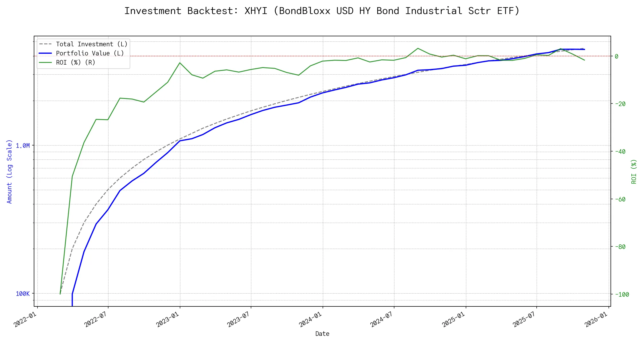Viewport: 644px width, 343px height.
Task: Click the ROI (%) legend label
Action: [75, 63]
